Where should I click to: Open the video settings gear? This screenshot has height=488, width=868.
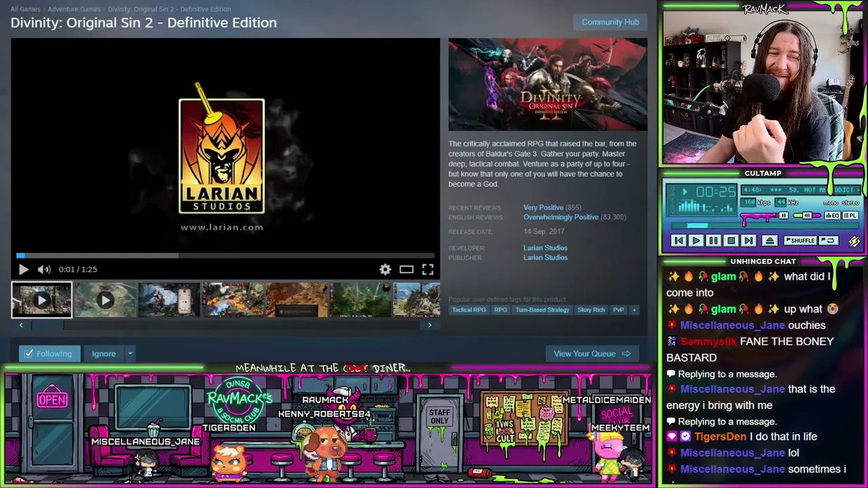(x=385, y=269)
